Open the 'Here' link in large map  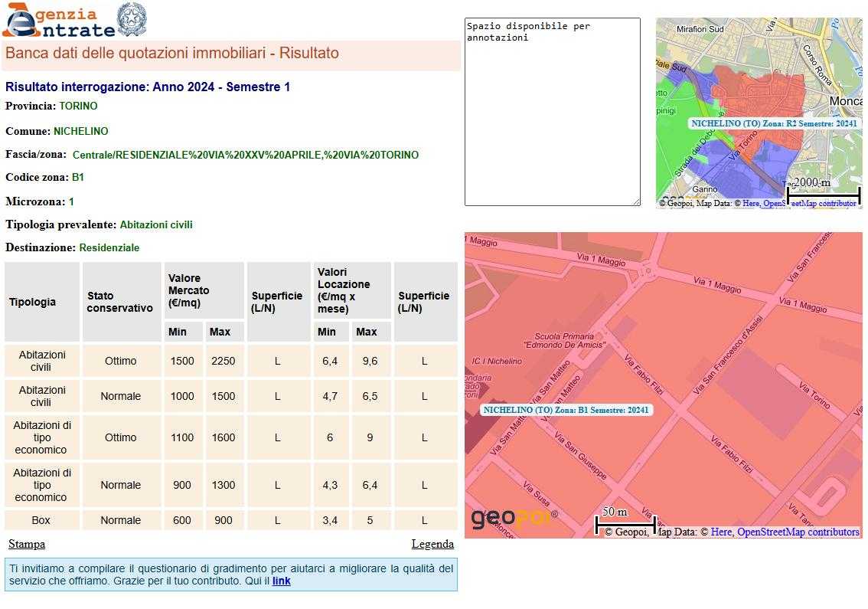point(721,532)
